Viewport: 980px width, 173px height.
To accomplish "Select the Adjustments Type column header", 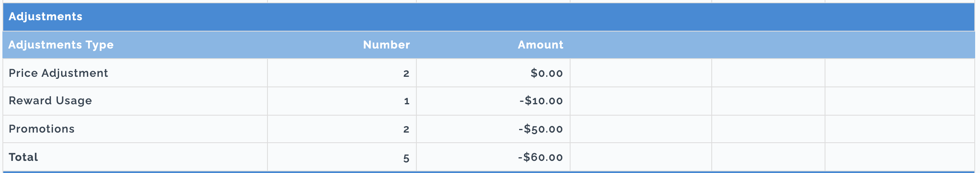I will (x=61, y=45).
